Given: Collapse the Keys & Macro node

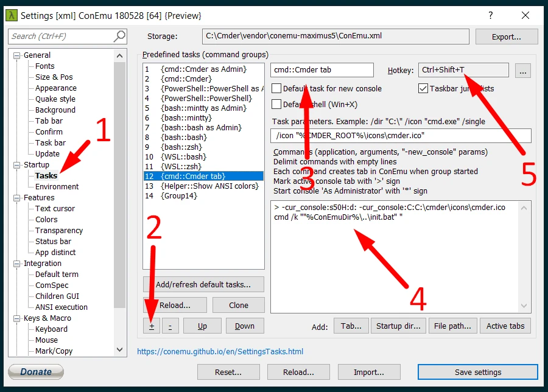Looking at the screenshot, I should point(16,318).
